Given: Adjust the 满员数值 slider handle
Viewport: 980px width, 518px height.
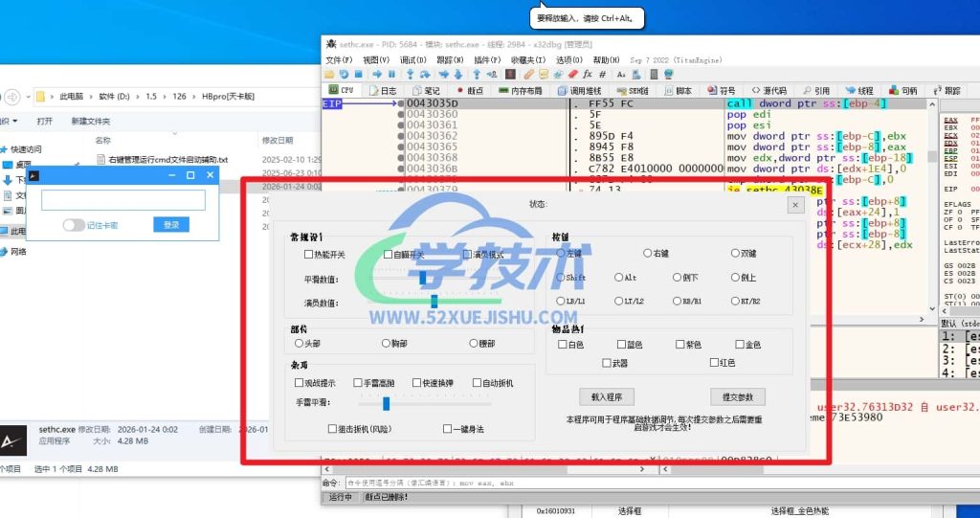Looking at the screenshot, I should 434,302.
